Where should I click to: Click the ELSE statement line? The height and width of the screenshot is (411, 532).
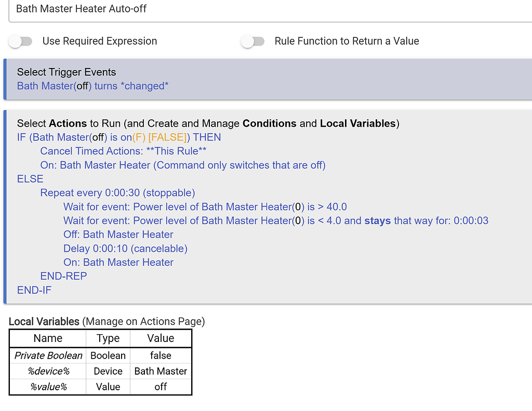[30, 179]
